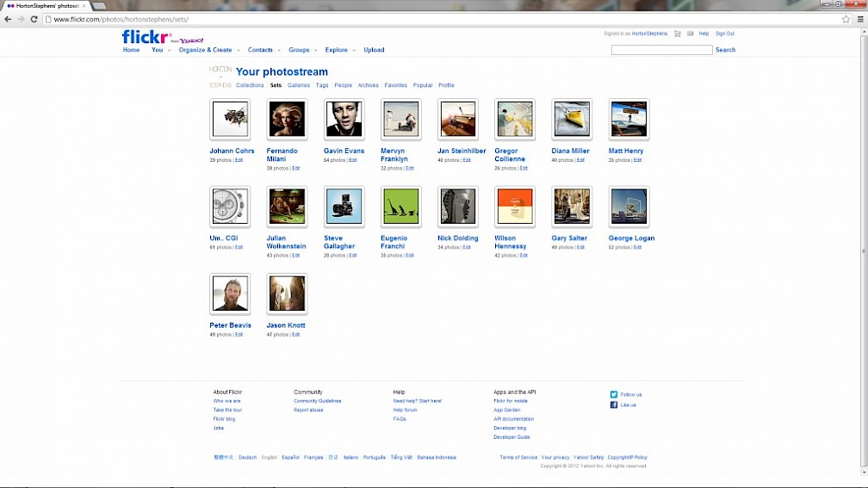The width and height of the screenshot is (868, 488).
Task: Open the Chrome menu icon
Action: tap(860, 19)
